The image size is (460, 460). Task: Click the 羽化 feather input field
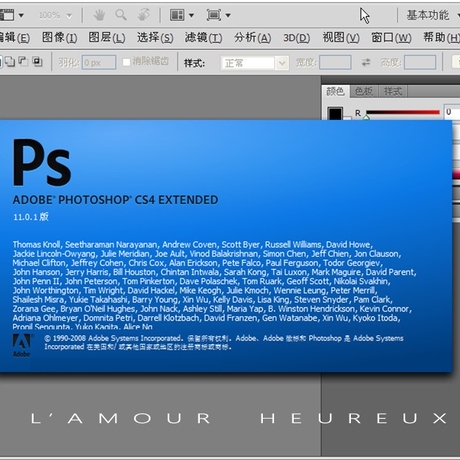[99, 62]
